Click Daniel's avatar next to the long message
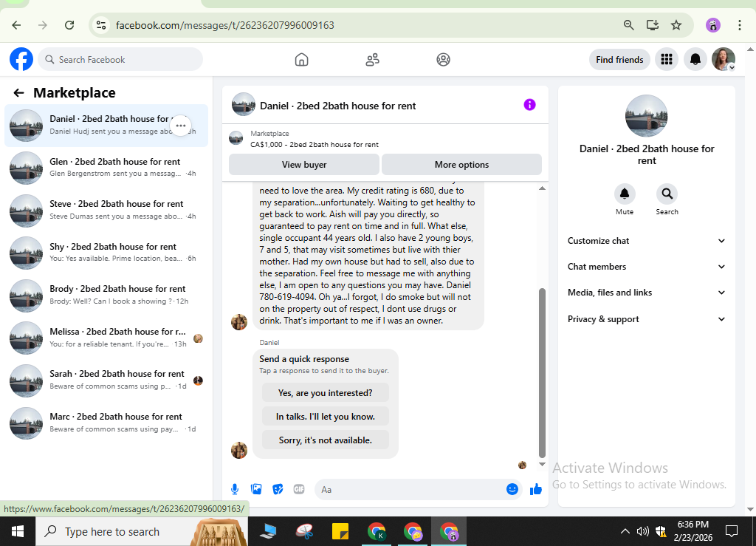The width and height of the screenshot is (756, 546). click(239, 321)
